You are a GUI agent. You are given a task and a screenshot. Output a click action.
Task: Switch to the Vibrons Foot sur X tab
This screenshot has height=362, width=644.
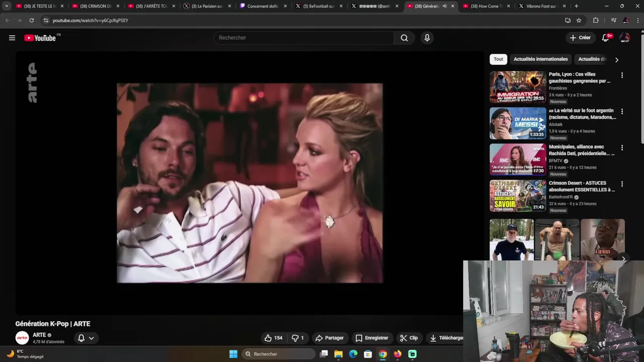point(542,6)
